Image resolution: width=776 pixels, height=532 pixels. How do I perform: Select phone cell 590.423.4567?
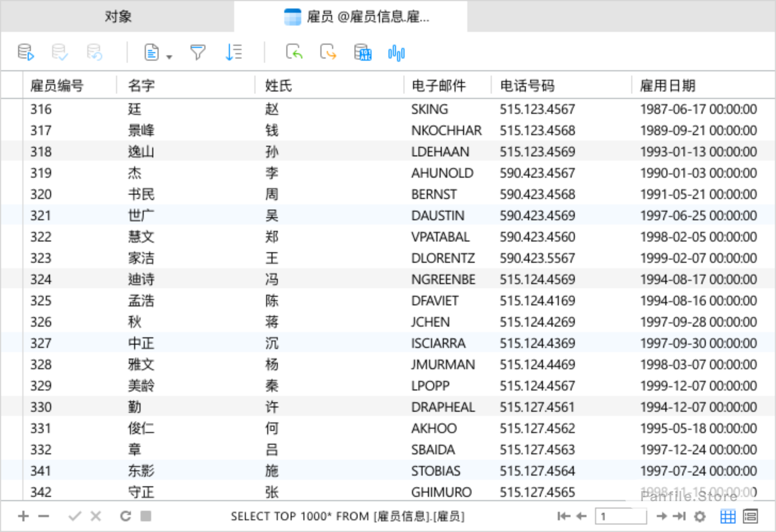[537, 173]
